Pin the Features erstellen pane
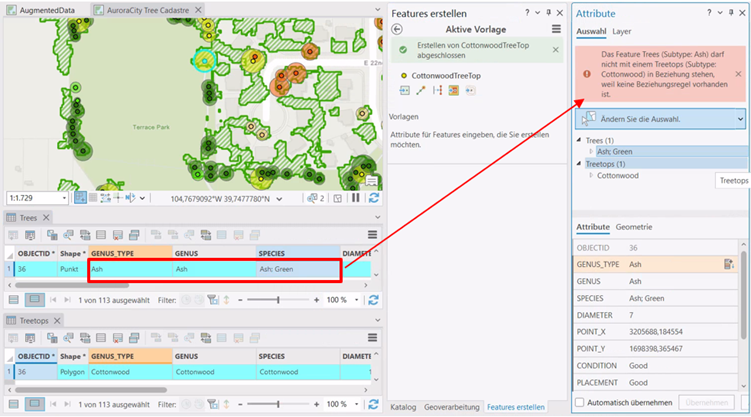This screenshot has height=417, width=751. (x=549, y=13)
